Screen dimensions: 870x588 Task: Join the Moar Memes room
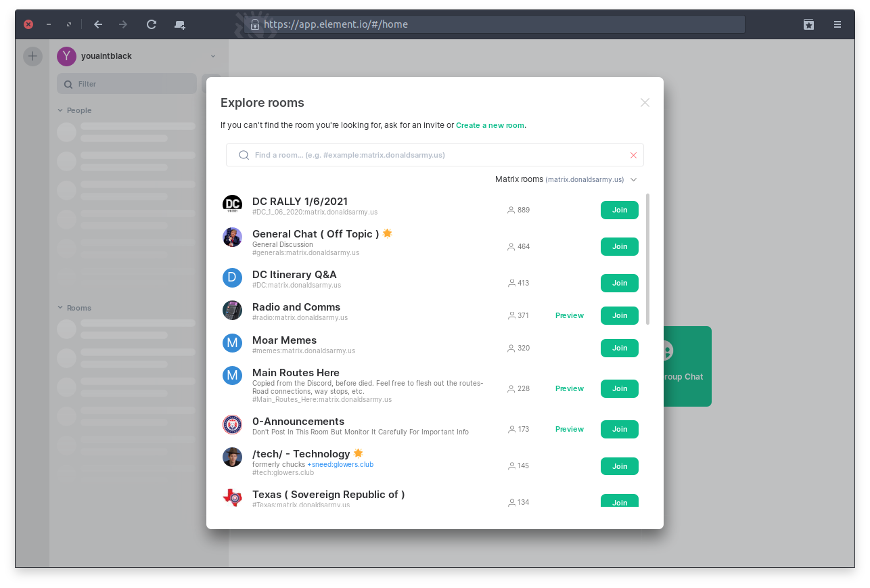619,348
